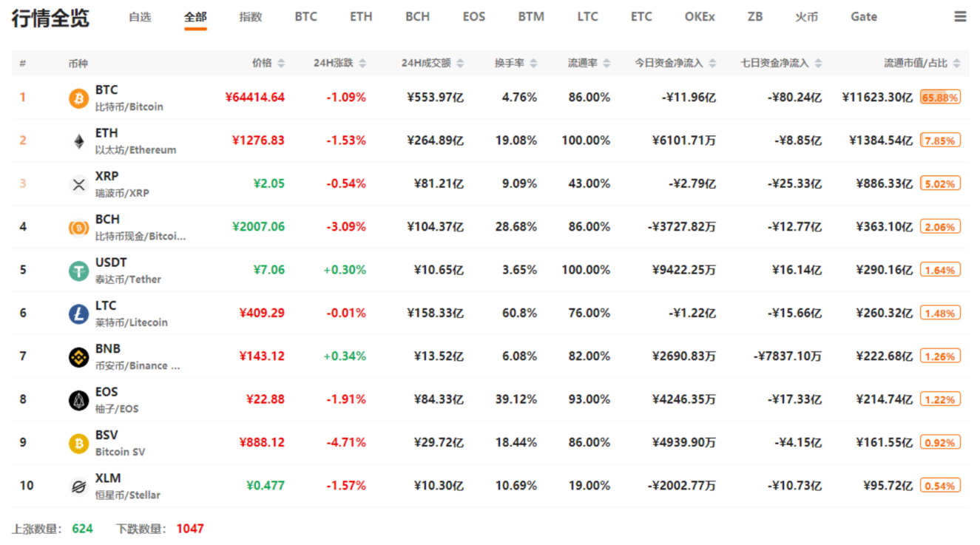This screenshot has width=980, height=545.
Task: Switch to the 自选 tab
Action: 140,16
